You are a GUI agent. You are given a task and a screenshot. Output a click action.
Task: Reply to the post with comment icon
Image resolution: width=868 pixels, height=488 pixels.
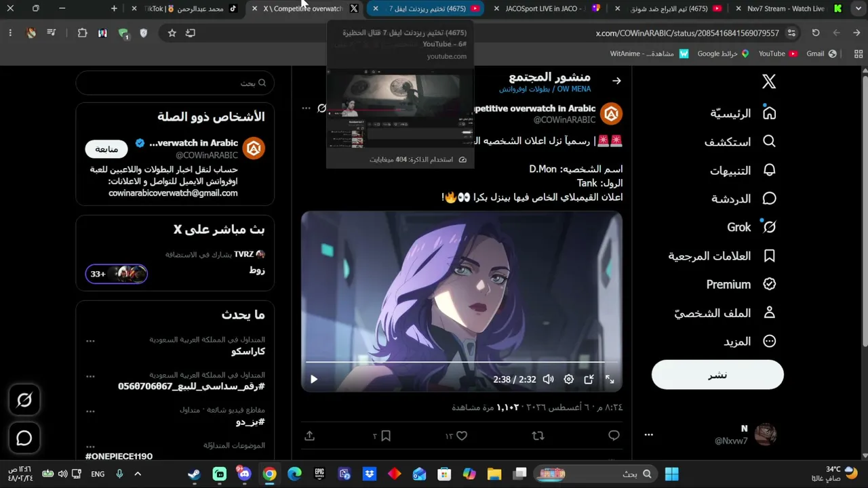614,436
